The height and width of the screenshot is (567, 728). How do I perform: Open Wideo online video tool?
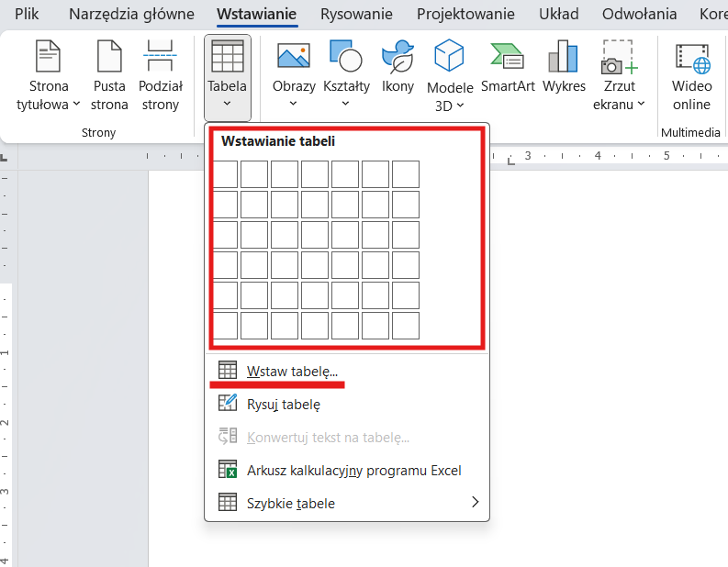pyautogui.click(x=691, y=57)
